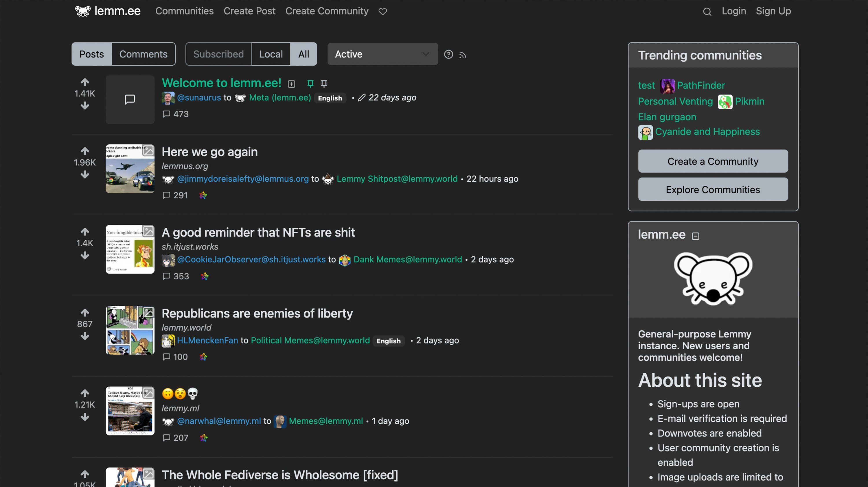Open fedilink icon on the emoji-titled post
The height and width of the screenshot is (487, 868).
click(x=203, y=438)
